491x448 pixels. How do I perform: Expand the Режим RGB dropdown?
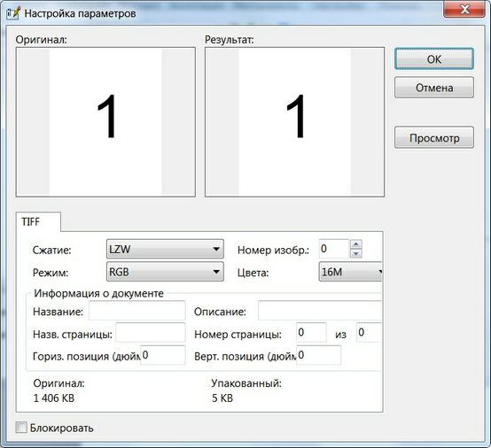[x=165, y=272]
